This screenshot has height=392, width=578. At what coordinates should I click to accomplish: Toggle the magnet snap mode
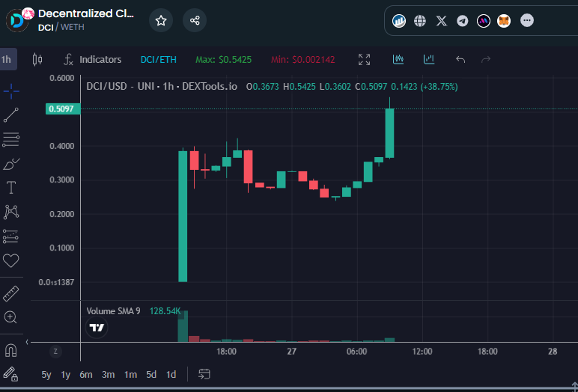[x=11, y=350]
